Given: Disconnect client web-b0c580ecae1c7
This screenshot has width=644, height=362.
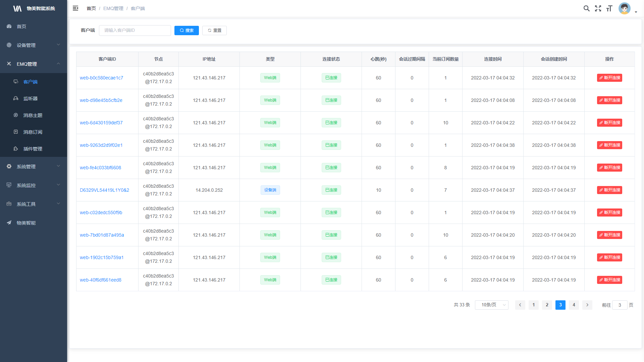Looking at the screenshot, I should [x=609, y=78].
